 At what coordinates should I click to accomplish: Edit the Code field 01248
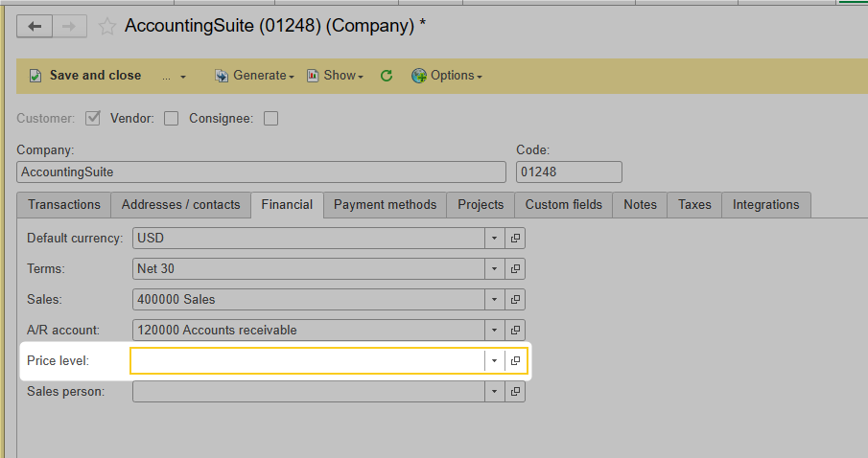(x=569, y=172)
